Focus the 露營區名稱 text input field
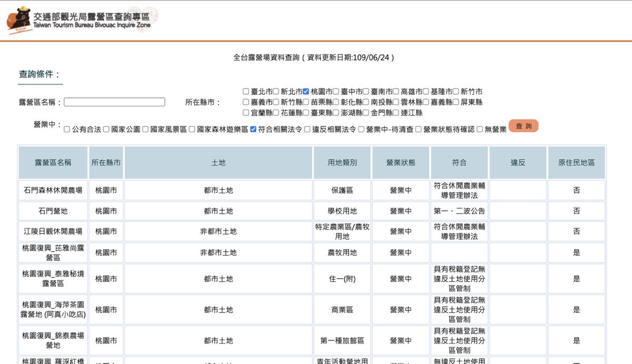The width and height of the screenshot is (632, 364). 114,102
